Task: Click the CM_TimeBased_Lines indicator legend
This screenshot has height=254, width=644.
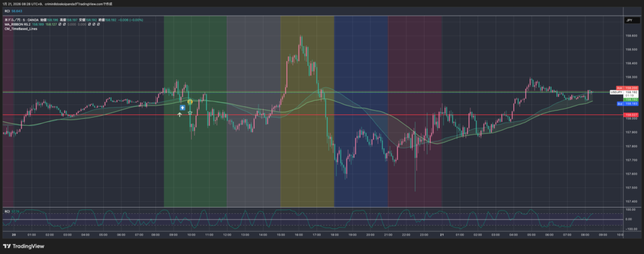Action: [19, 30]
